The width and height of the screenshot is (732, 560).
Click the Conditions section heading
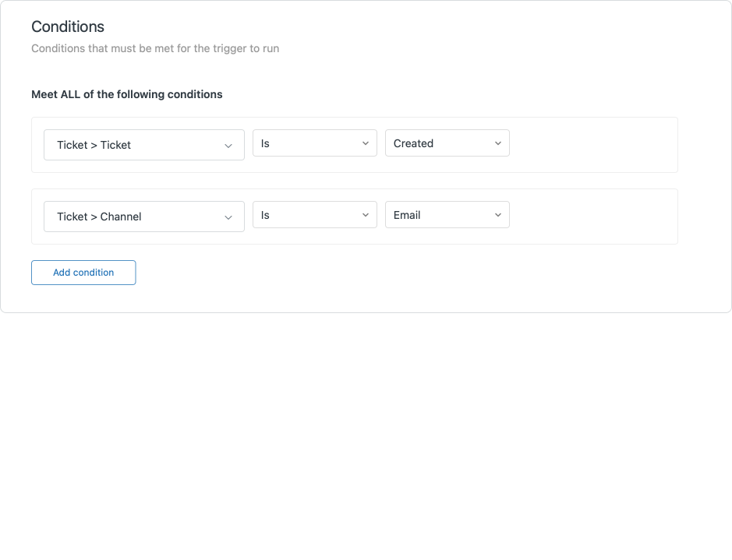68,26
